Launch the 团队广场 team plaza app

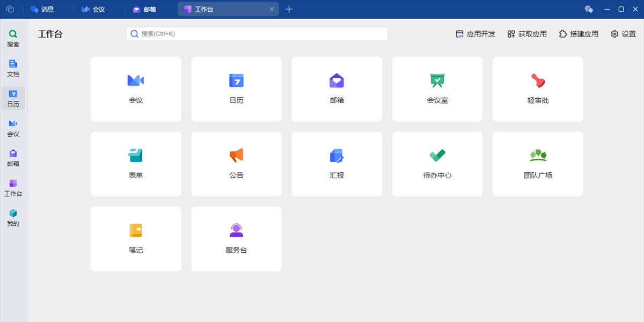click(538, 164)
